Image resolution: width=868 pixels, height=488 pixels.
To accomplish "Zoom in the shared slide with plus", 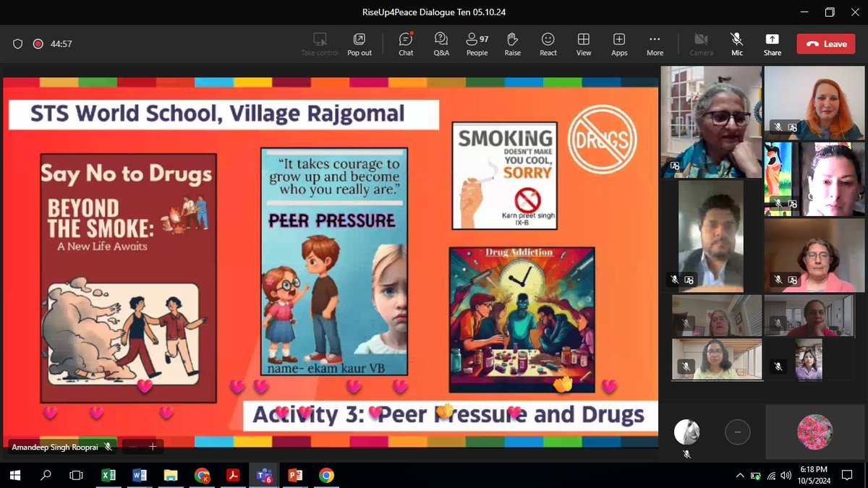I will [153, 447].
